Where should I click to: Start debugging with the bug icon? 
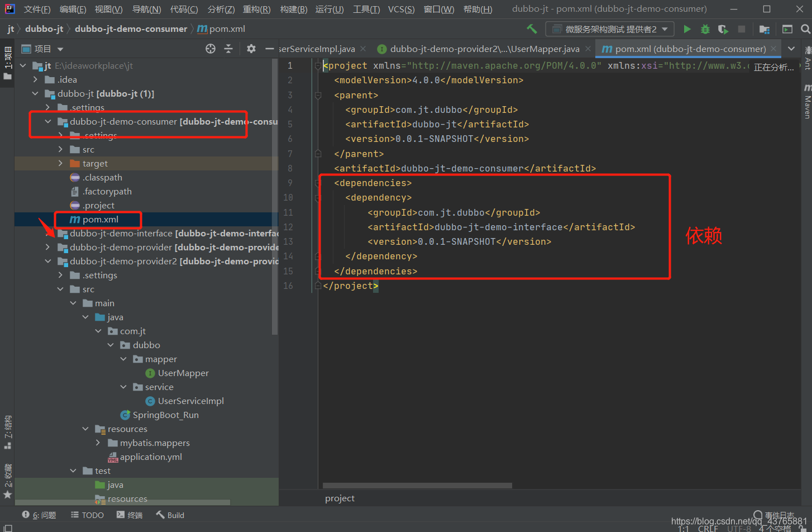tap(705, 29)
